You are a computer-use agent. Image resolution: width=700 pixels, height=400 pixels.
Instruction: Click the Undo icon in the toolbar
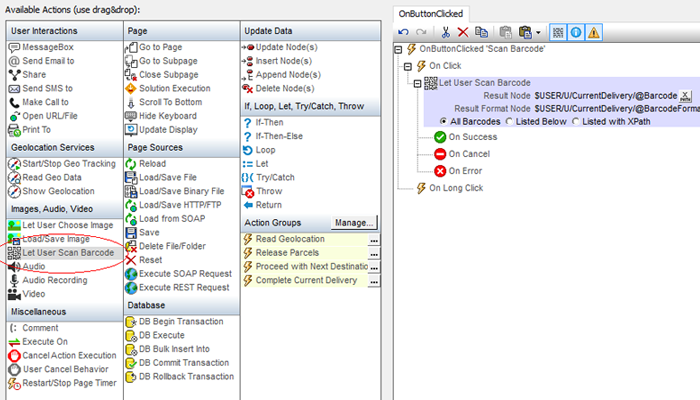click(404, 32)
